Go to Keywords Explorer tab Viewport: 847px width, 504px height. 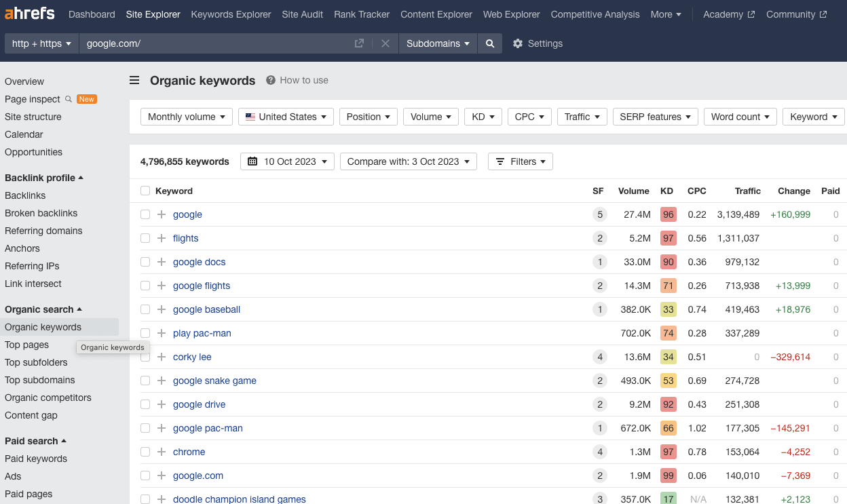(x=231, y=14)
